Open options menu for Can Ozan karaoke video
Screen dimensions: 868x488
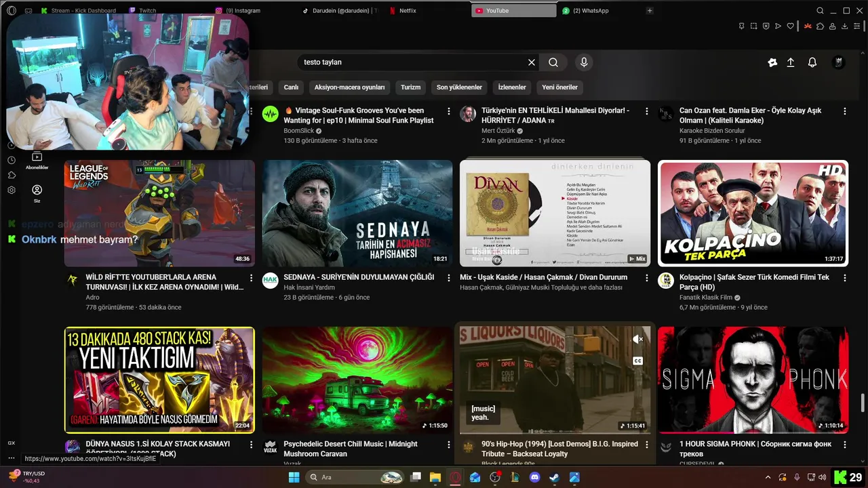844,111
